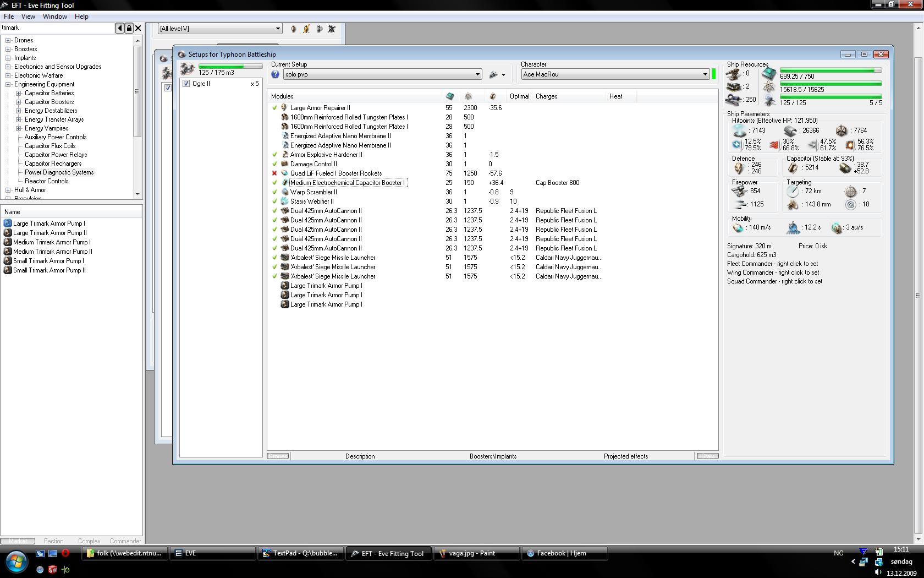Image resolution: width=924 pixels, height=578 pixels.
Task: Open the Current Setup dropdown showing solo pvp
Action: click(382, 74)
